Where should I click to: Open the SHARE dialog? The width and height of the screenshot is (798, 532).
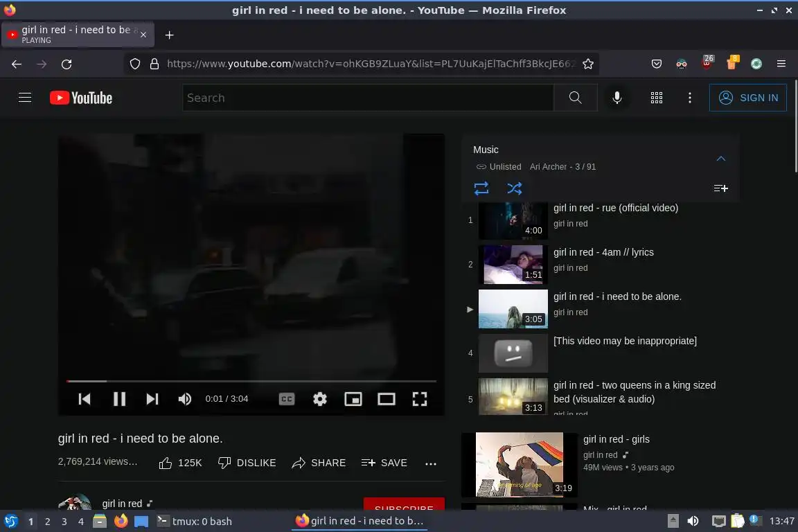[319, 463]
